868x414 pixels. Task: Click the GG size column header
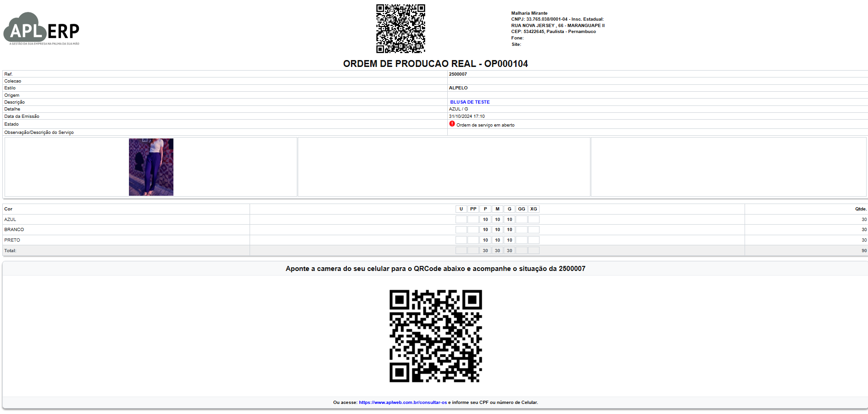pyautogui.click(x=522, y=209)
